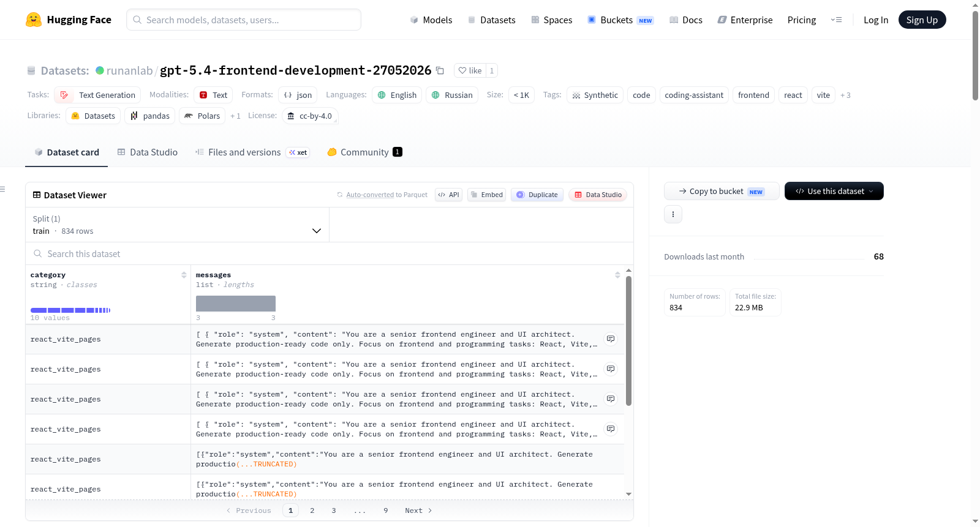This screenshot has height=527, width=980.
Task: Click the category classes distribution bar
Action: (x=70, y=310)
